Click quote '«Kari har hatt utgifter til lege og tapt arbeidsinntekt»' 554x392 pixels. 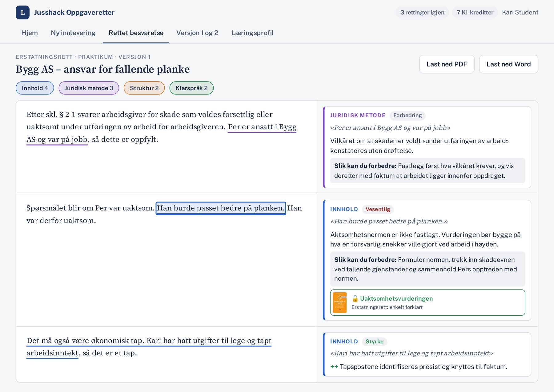[x=412, y=353]
